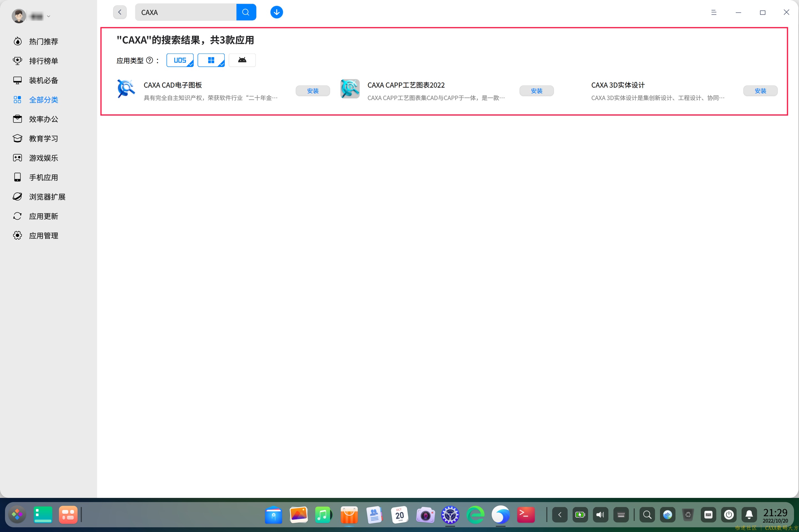Open 游戏娱乐 category
The image size is (799, 532).
click(x=44, y=158)
